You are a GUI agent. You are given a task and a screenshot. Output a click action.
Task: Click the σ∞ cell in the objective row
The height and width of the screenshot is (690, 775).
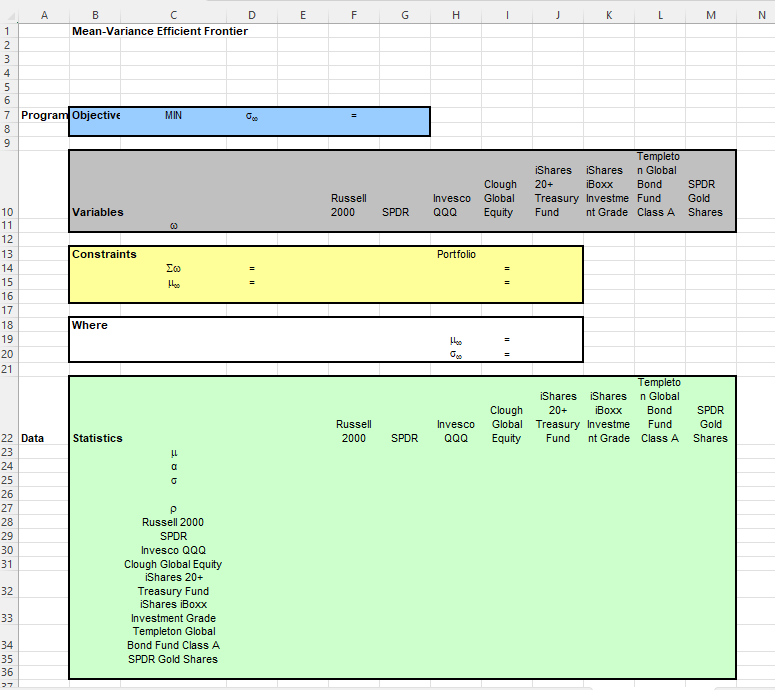pyautogui.click(x=252, y=116)
